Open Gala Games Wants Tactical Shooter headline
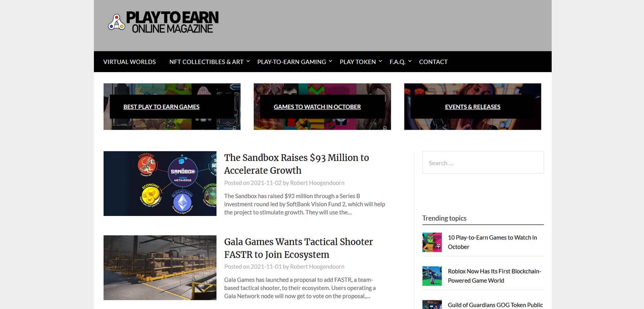Viewport: 644px width, 309px height. coord(298,248)
